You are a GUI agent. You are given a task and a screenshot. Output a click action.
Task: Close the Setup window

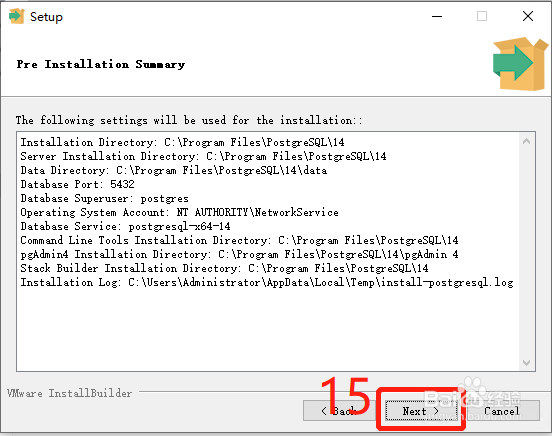pyautogui.click(x=528, y=16)
